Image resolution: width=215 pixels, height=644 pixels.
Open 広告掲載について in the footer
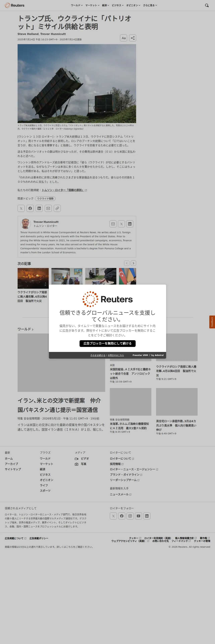(x=16, y=538)
